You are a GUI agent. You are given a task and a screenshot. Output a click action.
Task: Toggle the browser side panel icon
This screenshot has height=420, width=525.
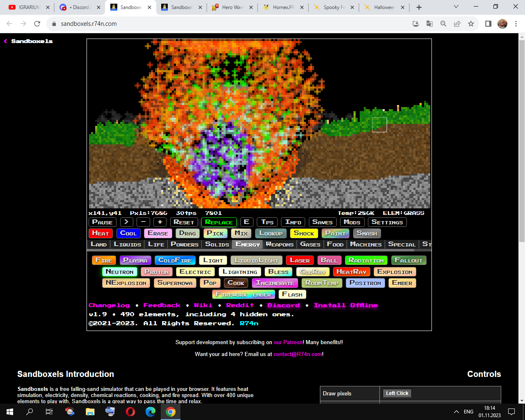pos(488,24)
